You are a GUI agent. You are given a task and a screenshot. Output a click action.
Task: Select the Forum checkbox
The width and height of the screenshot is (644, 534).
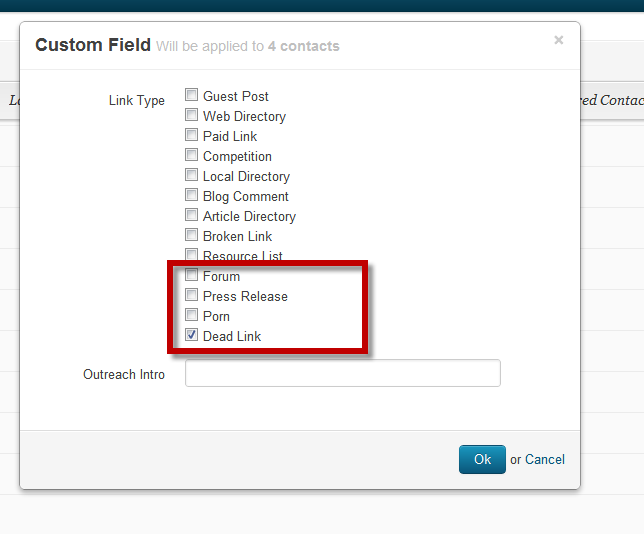tap(191, 274)
